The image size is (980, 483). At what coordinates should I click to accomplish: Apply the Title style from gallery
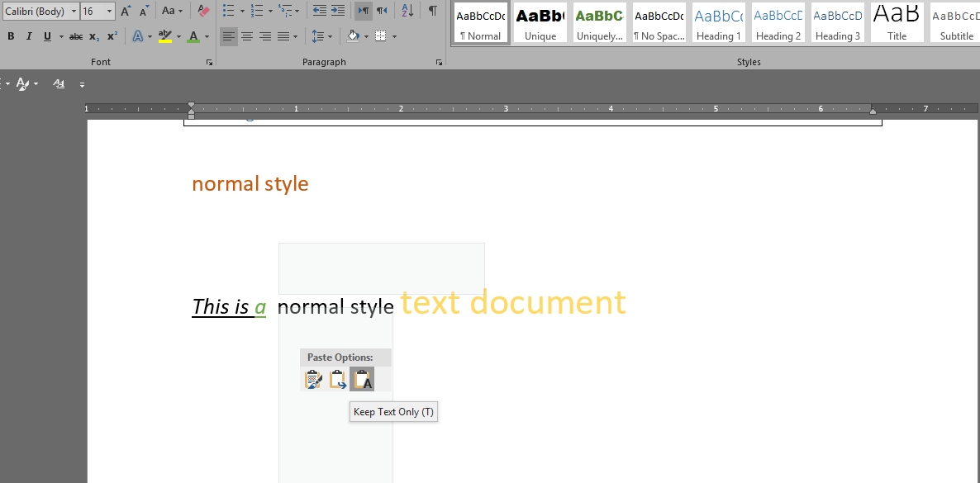point(897,23)
